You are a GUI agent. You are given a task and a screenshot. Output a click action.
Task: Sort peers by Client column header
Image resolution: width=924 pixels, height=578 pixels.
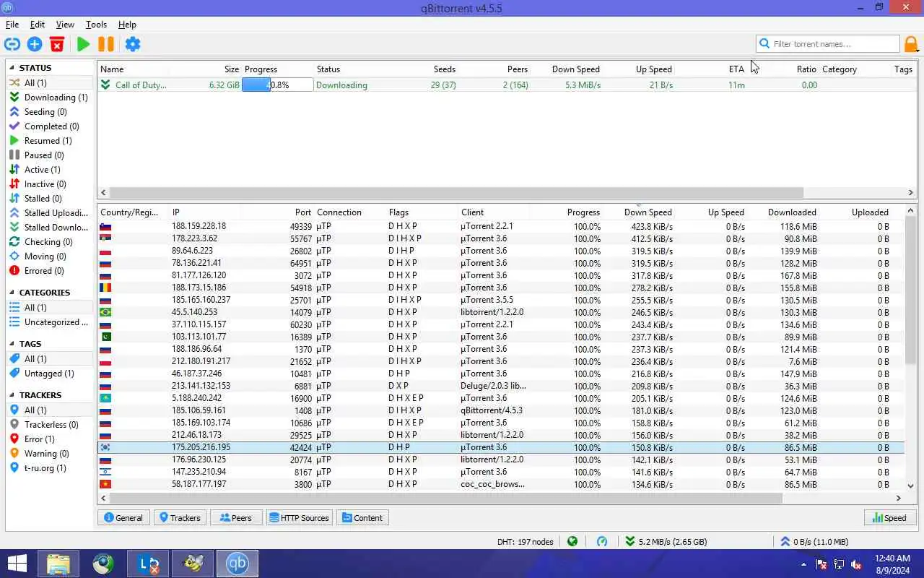click(473, 212)
